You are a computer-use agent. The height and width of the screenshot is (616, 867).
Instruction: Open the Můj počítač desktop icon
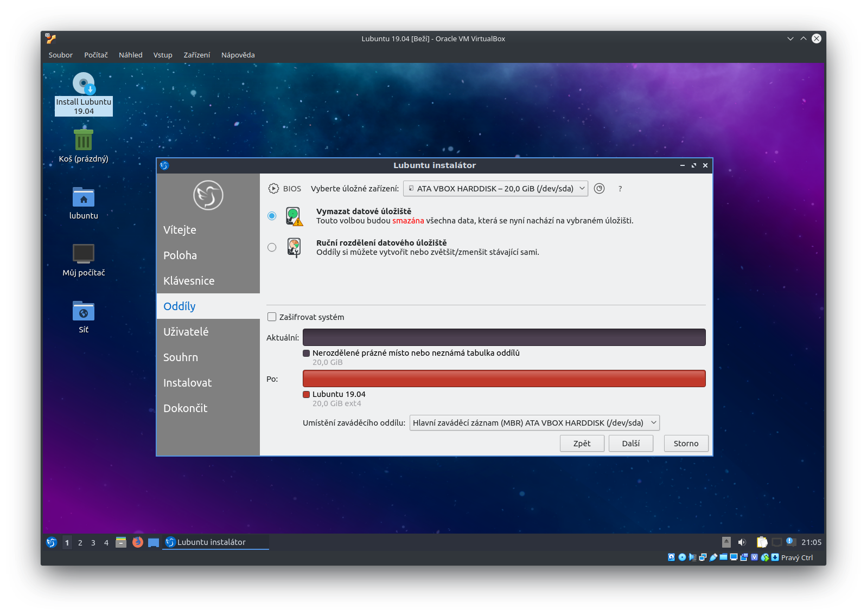pyautogui.click(x=84, y=260)
